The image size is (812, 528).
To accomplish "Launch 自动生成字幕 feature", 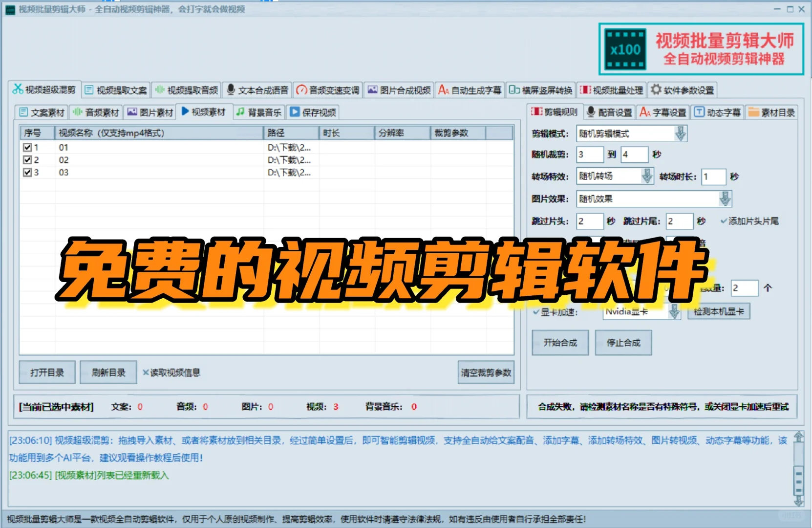I will (470, 89).
